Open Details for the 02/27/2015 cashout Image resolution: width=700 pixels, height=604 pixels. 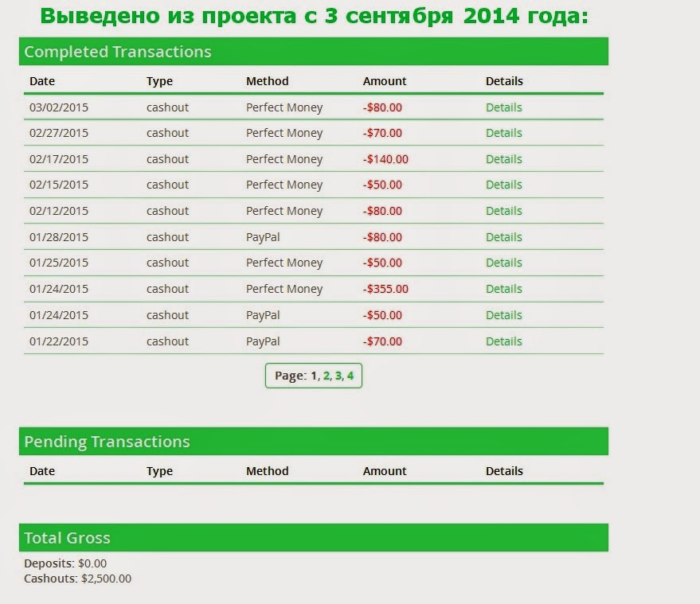point(504,133)
